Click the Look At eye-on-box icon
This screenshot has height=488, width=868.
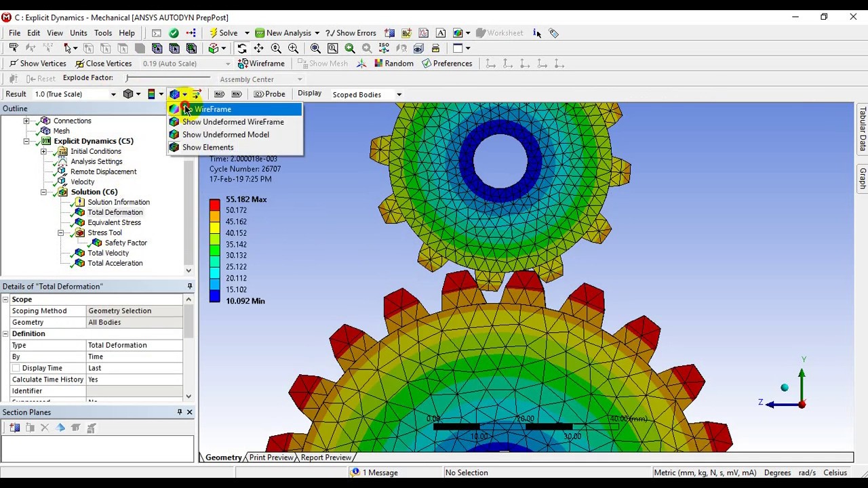pos(418,48)
